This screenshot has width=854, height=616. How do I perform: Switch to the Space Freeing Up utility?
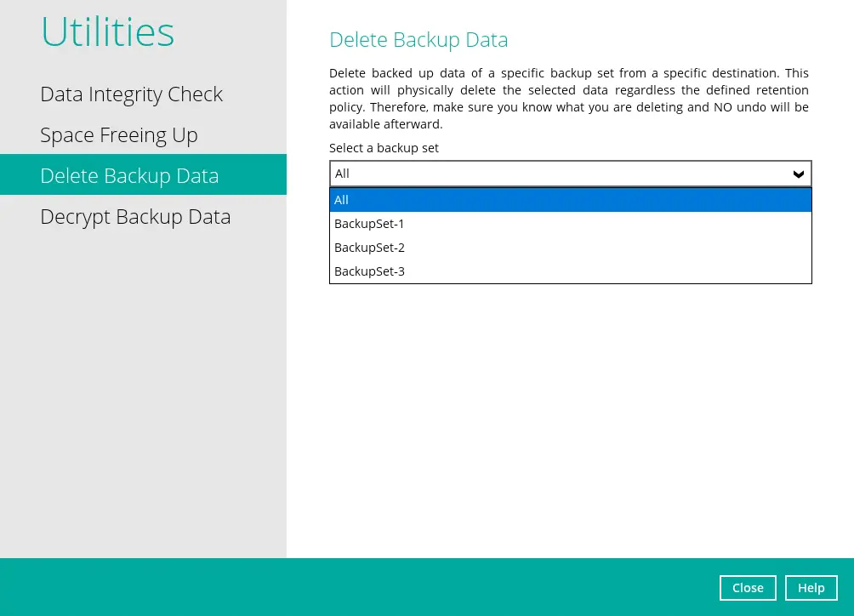click(x=118, y=134)
